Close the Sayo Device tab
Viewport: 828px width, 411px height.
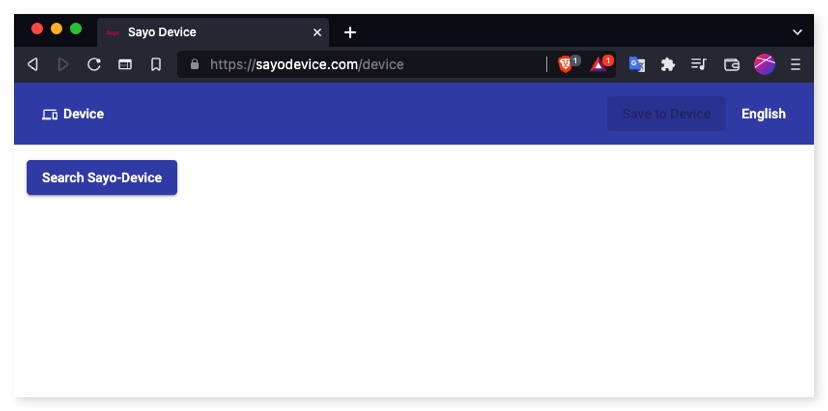tap(317, 32)
